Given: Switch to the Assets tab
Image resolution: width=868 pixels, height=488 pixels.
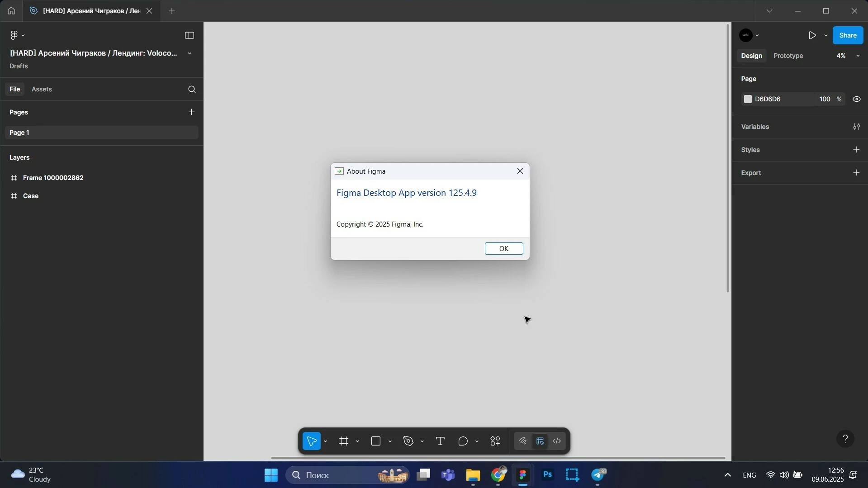Looking at the screenshot, I should pos(42,90).
